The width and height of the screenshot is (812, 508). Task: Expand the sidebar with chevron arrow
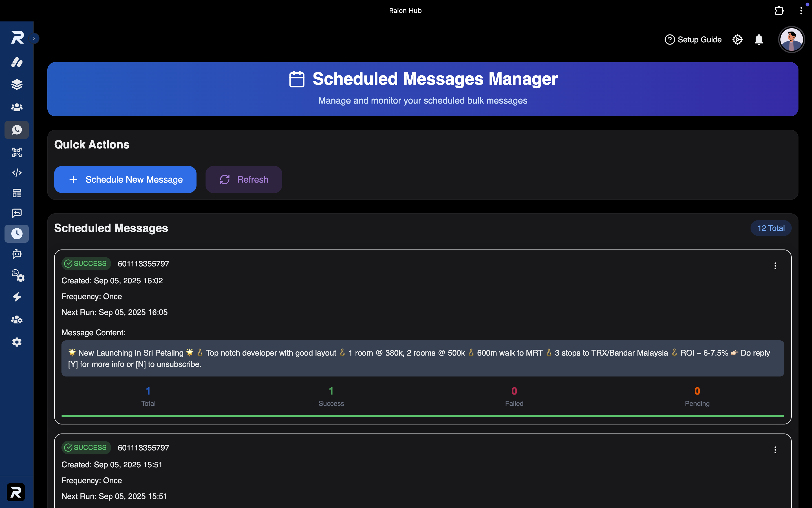pos(34,38)
